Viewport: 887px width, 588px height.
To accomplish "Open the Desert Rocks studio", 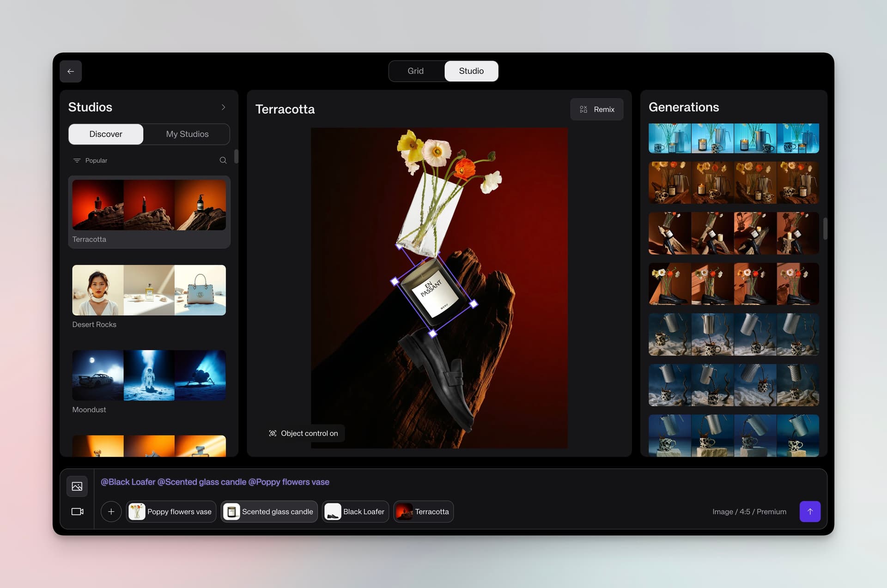I will [149, 297].
